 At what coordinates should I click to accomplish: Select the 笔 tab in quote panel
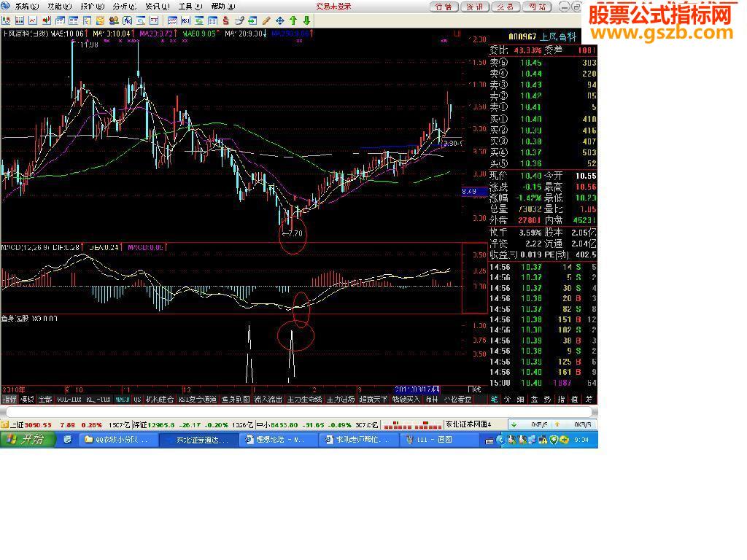coord(494,400)
